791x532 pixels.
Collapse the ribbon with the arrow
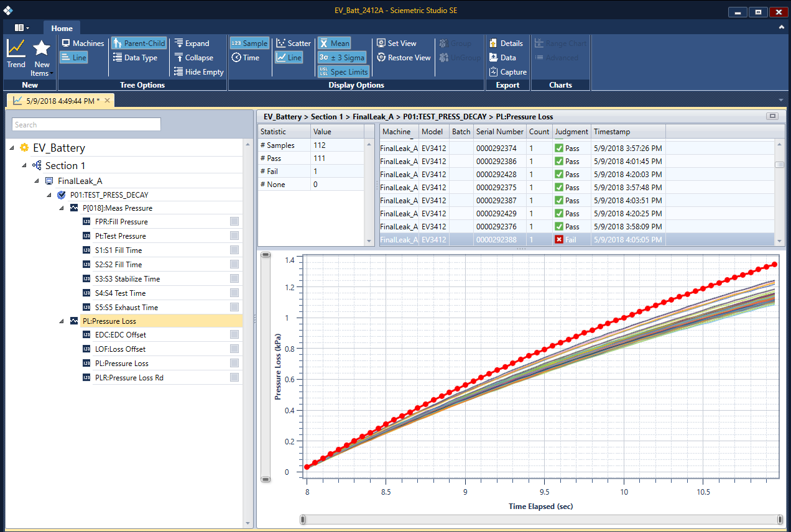click(x=782, y=28)
